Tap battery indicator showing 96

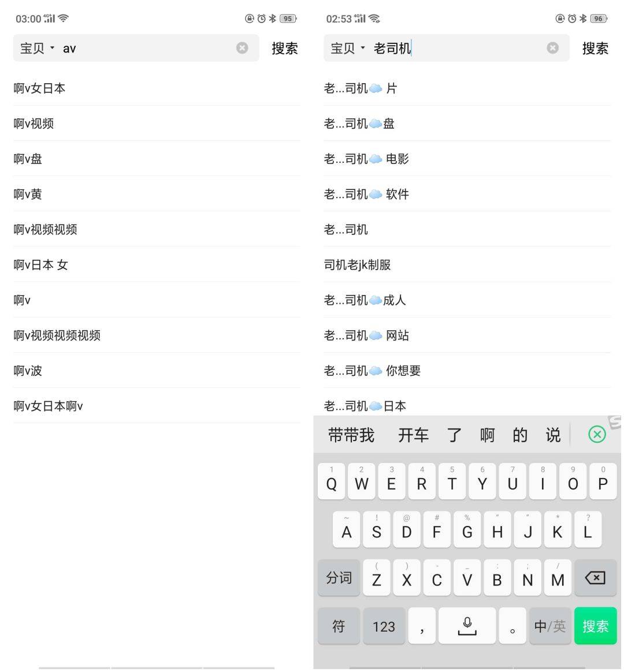pyautogui.click(x=599, y=18)
